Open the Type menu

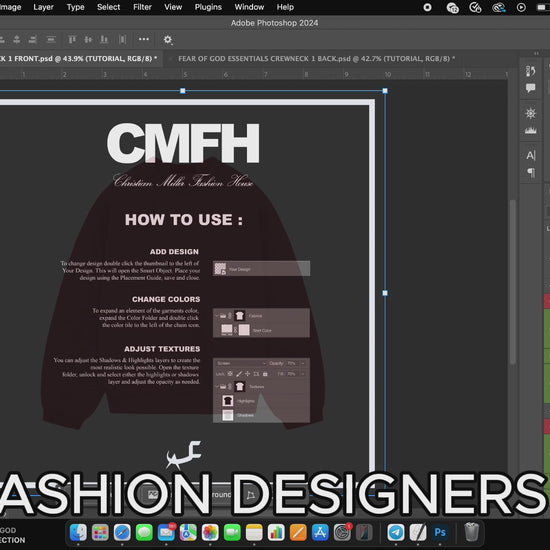(75, 7)
